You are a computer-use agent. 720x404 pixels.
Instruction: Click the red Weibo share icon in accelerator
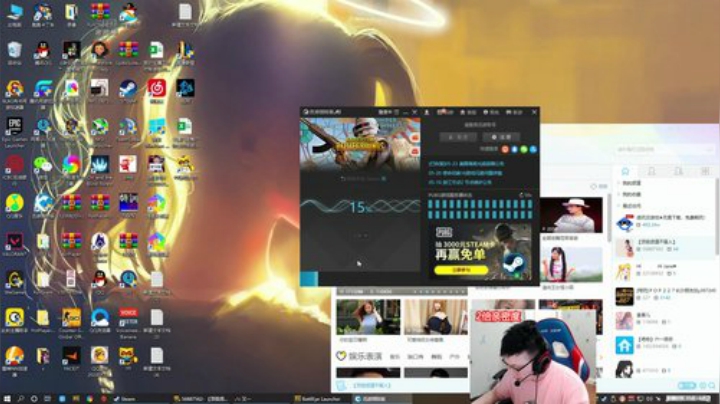click(x=505, y=149)
